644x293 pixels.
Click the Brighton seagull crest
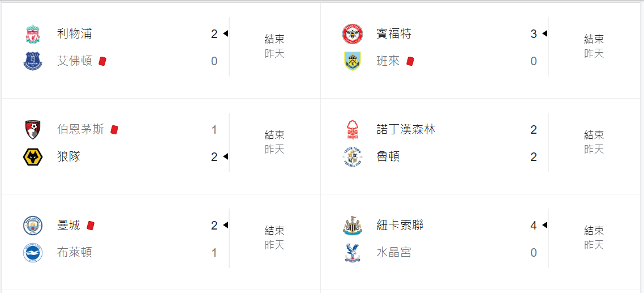point(33,253)
